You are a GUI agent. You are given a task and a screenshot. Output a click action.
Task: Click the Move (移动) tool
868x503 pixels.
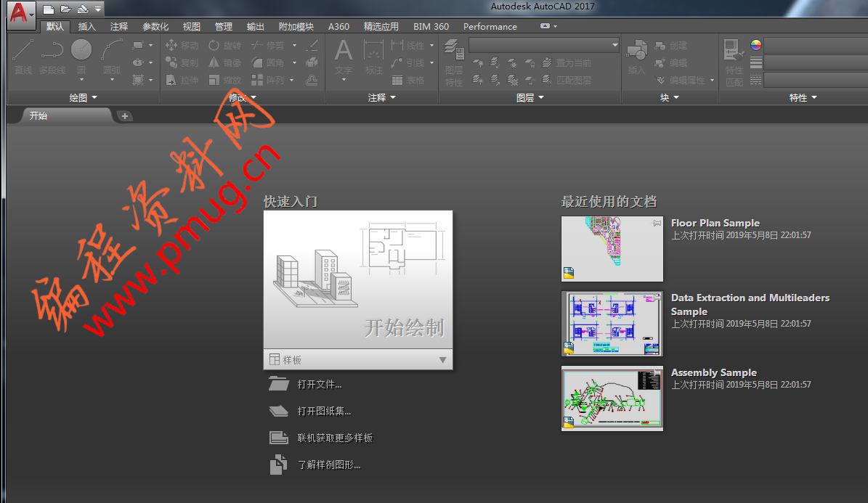click(182, 46)
